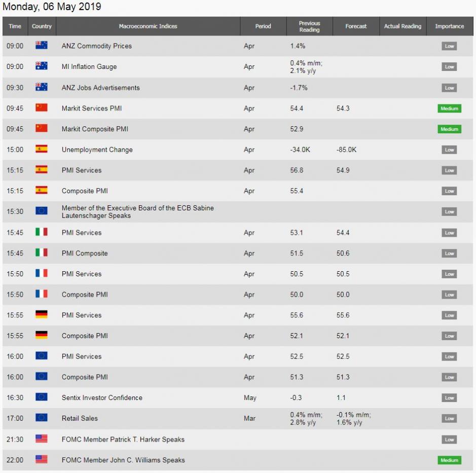Click the Importance column header

tap(449, 26)
